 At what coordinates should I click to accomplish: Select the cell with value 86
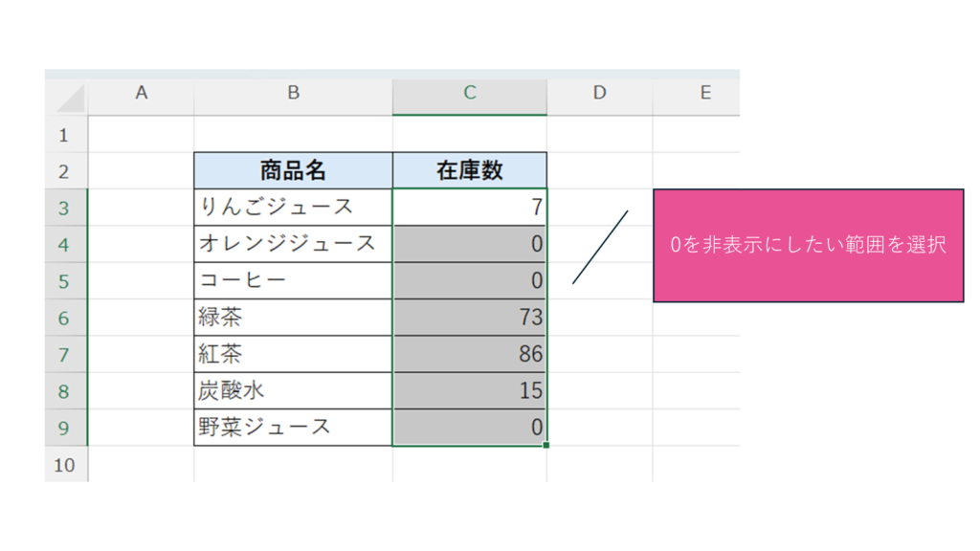click(x=470, y=354)
